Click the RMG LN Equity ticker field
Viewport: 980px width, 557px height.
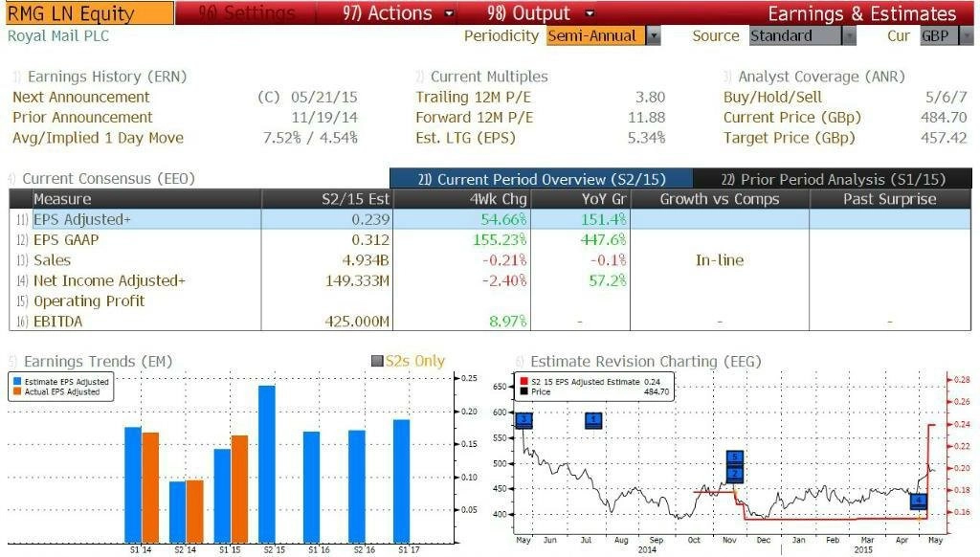tap(90, 13)
